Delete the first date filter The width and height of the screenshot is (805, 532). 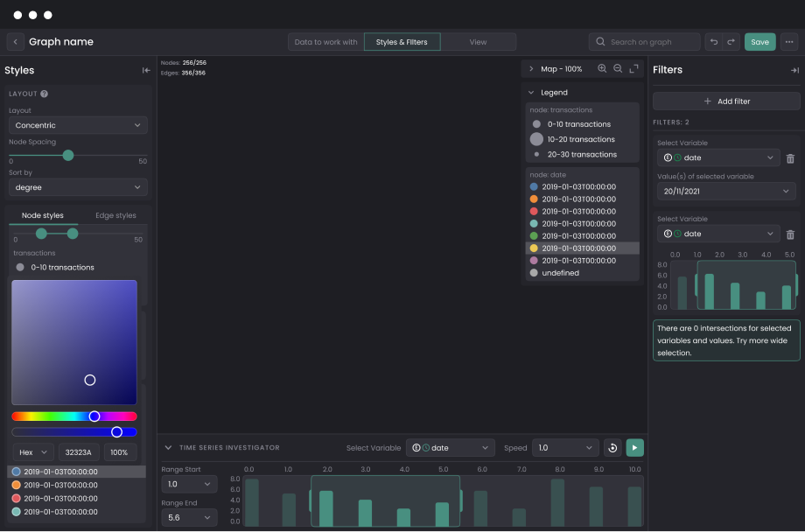[790, 158]
